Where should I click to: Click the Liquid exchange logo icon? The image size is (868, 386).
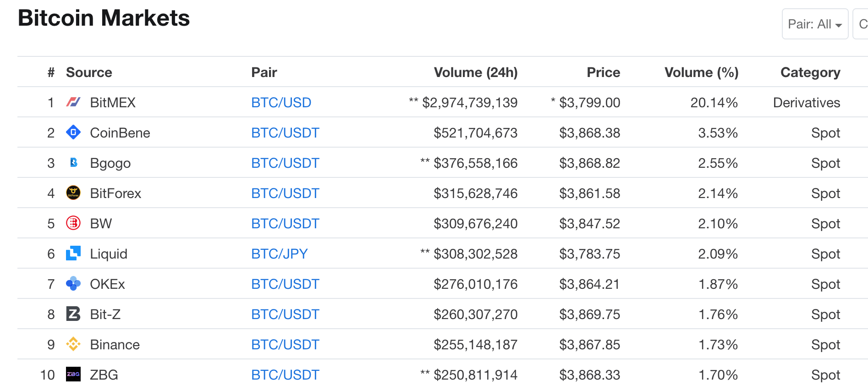[73, 254]
